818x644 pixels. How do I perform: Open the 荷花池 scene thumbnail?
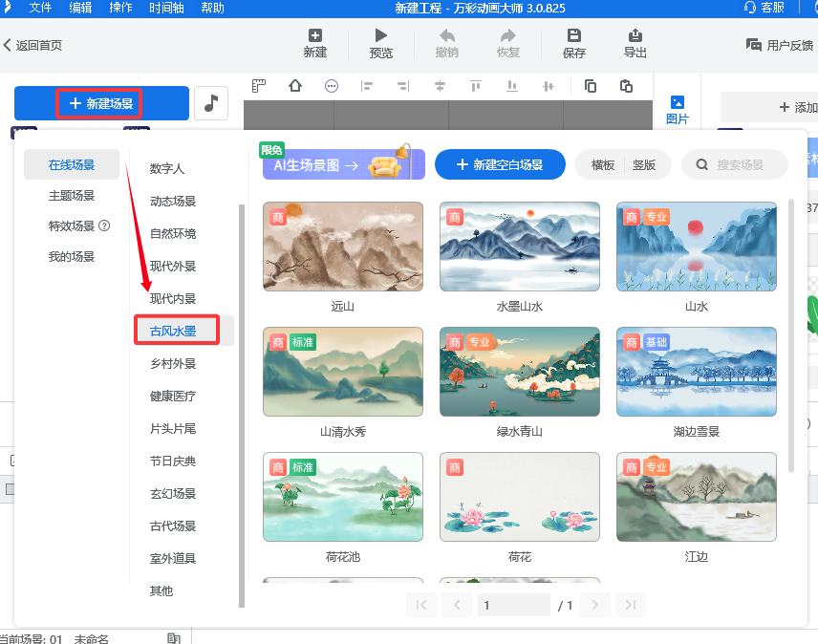[342, 496]
